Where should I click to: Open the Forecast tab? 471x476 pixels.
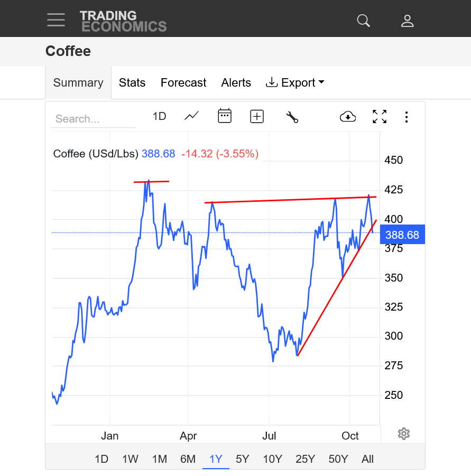coord(183,83)
